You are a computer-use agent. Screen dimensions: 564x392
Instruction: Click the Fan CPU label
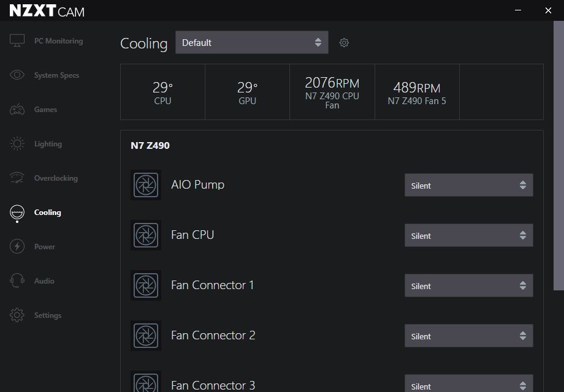[x=192, y=235]
